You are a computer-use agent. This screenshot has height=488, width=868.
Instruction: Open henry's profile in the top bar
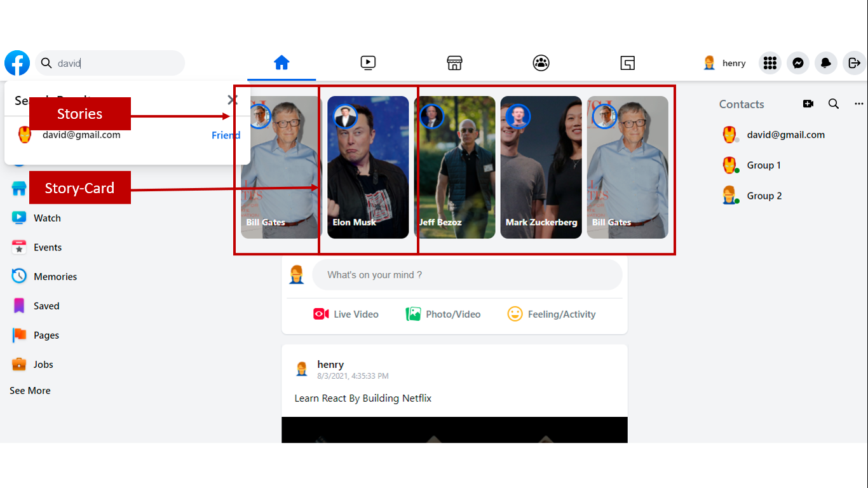tap(724, 63)
